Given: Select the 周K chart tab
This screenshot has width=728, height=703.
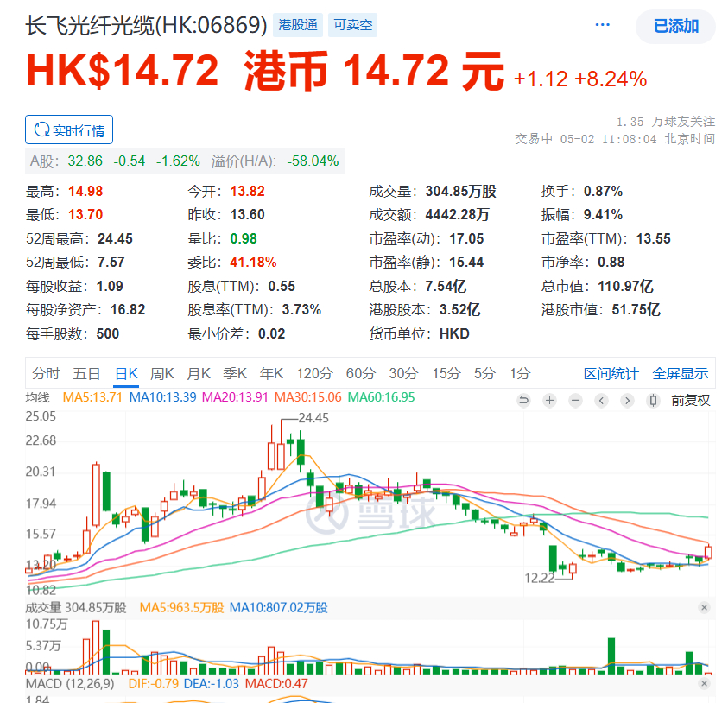Looking at the screenshot, I should [162, 373].
